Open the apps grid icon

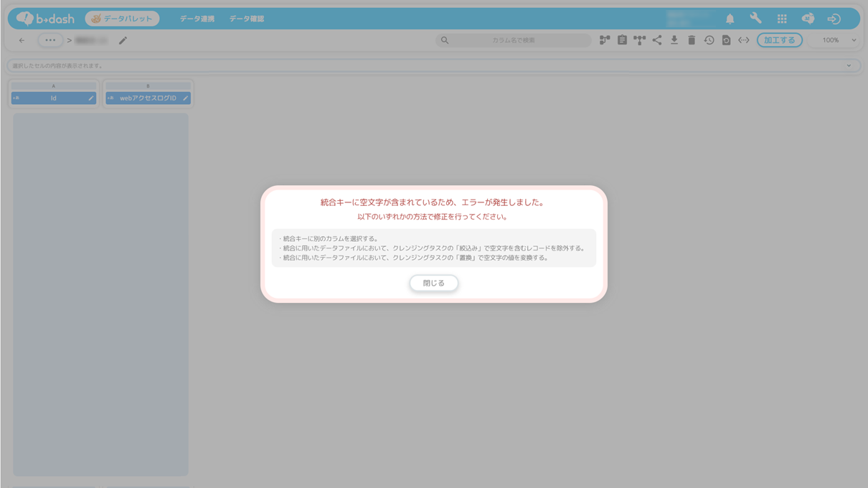pos(782,19)
